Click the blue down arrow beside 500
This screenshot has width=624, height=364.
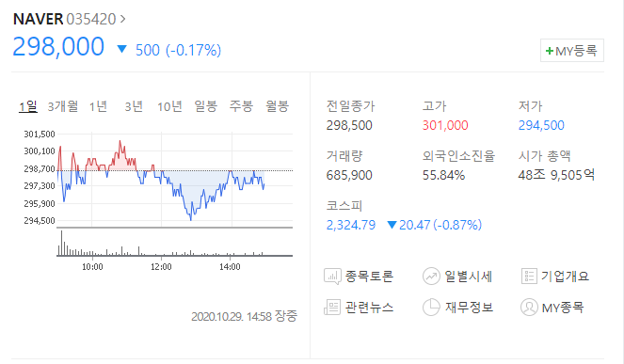[x=121, y=49]
